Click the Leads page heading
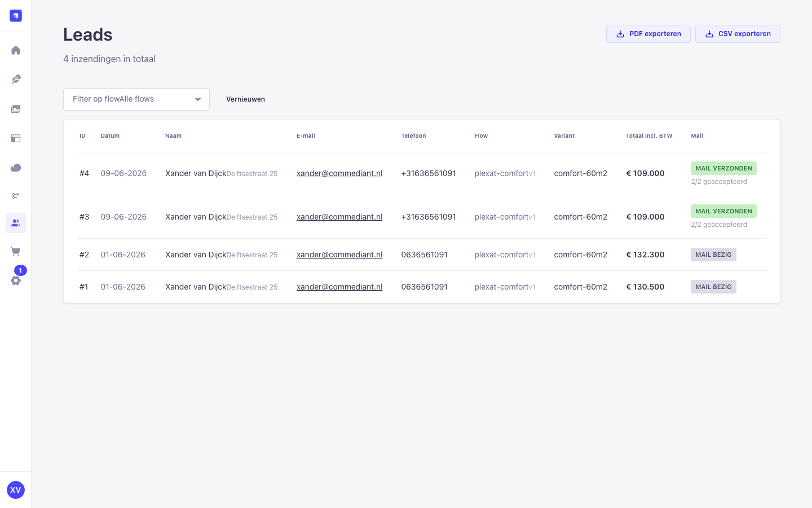This screenshot has width=812, height=508. coord(88,34)
